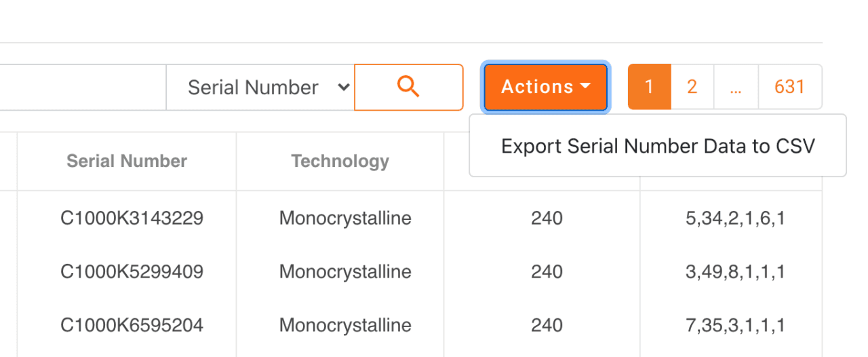Click the 7,35,3,1,1,1 cell value
868x357 pixels.
[x=735, y=325]
